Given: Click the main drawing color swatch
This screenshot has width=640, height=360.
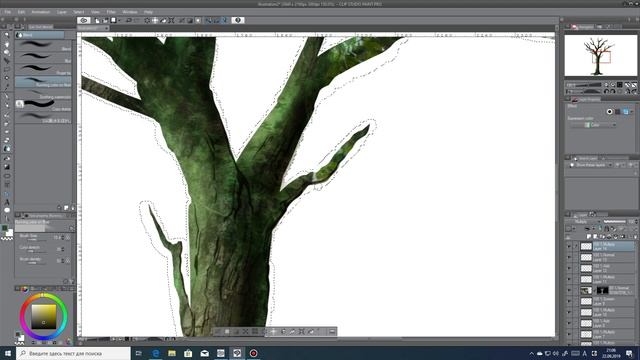Looking at the screenshot, I should [x=4, y=228].
